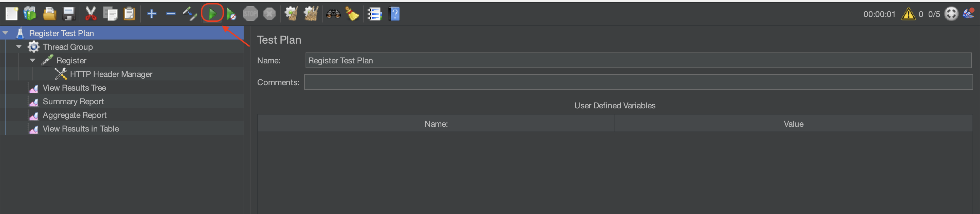Select HTTP Header Manager in tree

tap(111, 74)
